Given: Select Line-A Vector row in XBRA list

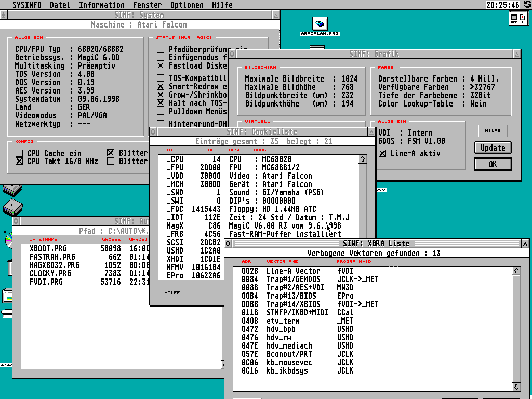Looking at the screenshot, I should coord(372,271).
